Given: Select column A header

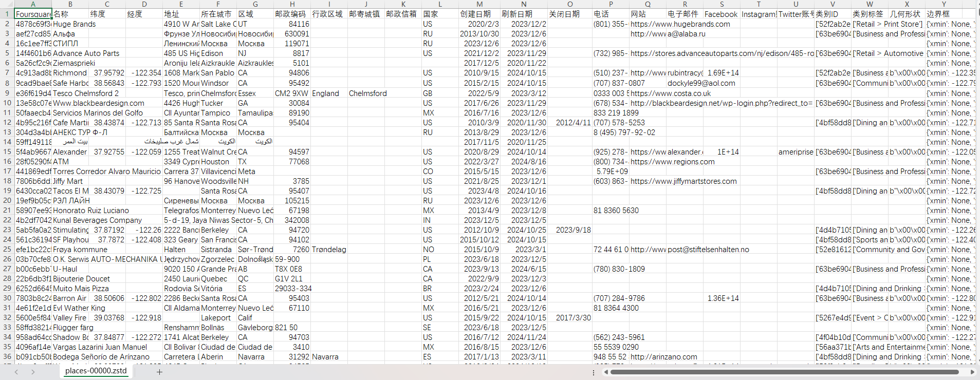Looking at the screenshot, I should pos(33,4).
